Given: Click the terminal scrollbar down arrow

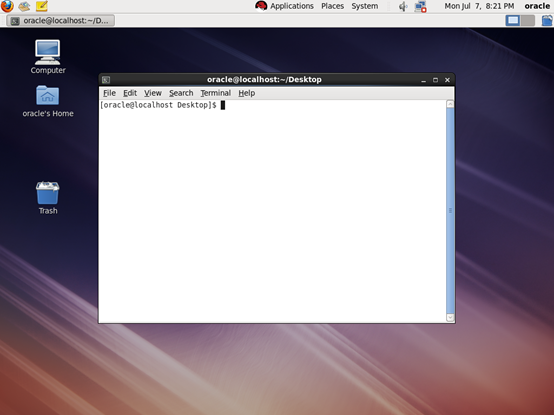Looking at the screenshot, I should [450, 318].
